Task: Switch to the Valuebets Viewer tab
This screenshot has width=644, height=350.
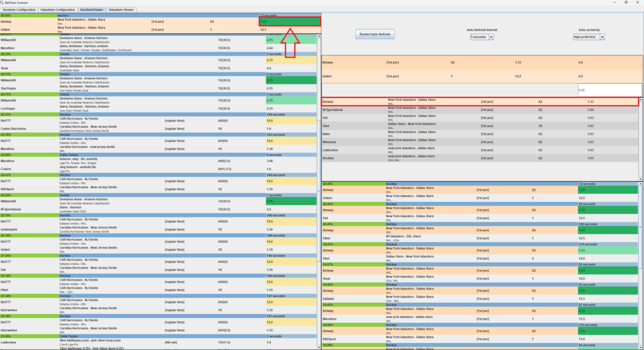Action: (x=121, y=9)
